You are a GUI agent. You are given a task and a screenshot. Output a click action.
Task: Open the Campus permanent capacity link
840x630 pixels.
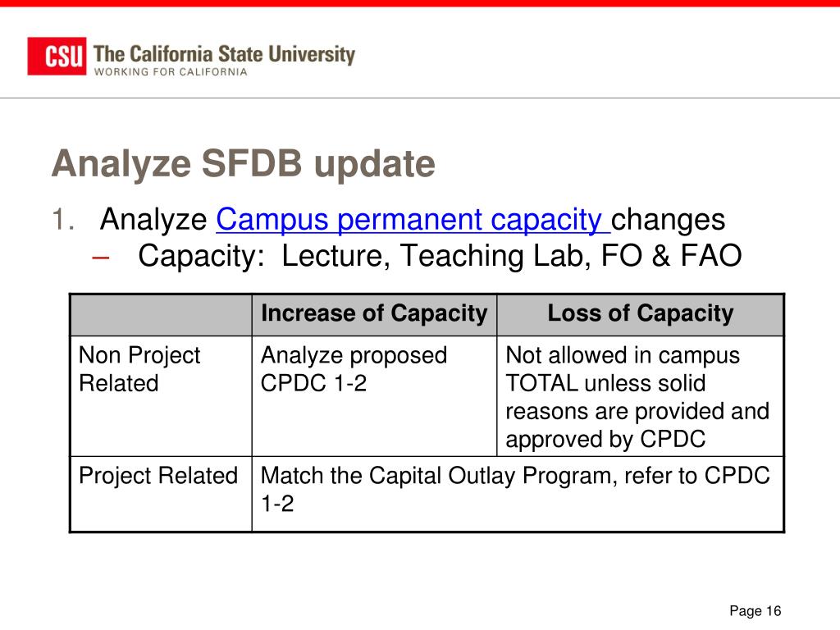[x=413, y=220]
